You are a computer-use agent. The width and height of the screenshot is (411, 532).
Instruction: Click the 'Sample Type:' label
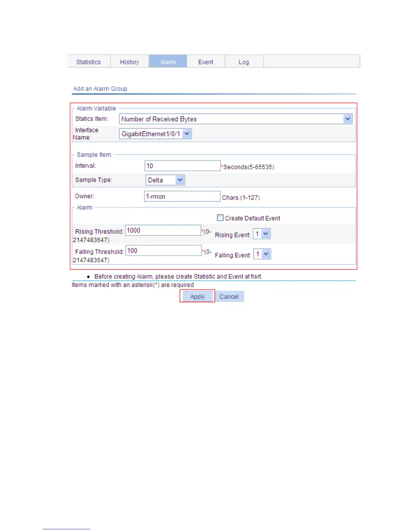94,180
